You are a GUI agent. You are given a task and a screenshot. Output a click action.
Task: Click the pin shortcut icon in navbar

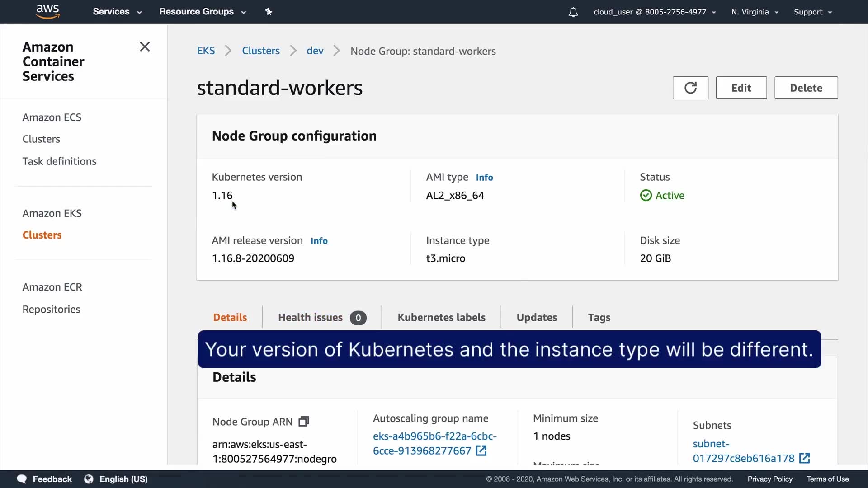(269, 12)
